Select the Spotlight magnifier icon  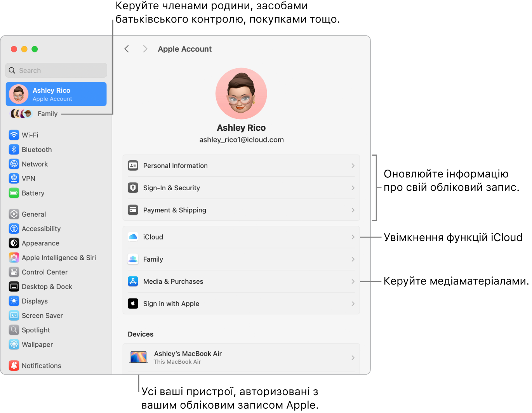14,330
